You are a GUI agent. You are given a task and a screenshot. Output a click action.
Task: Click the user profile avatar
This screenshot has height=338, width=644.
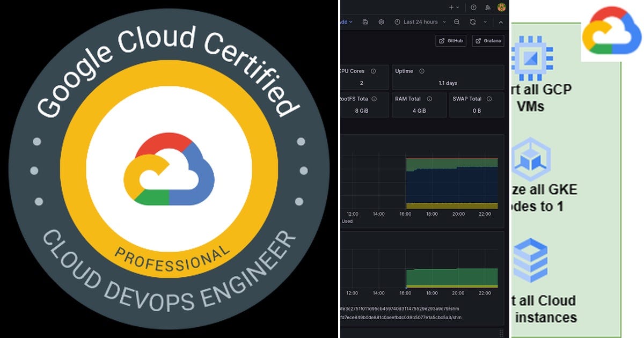tap(502, 7)
